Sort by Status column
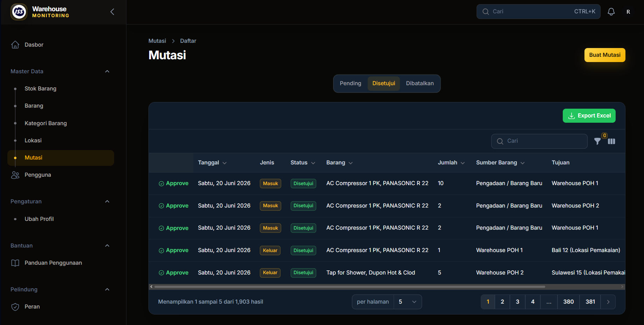The width and height of the screenshot is (644, 325). pyautogui.click(x=303, y=163)
